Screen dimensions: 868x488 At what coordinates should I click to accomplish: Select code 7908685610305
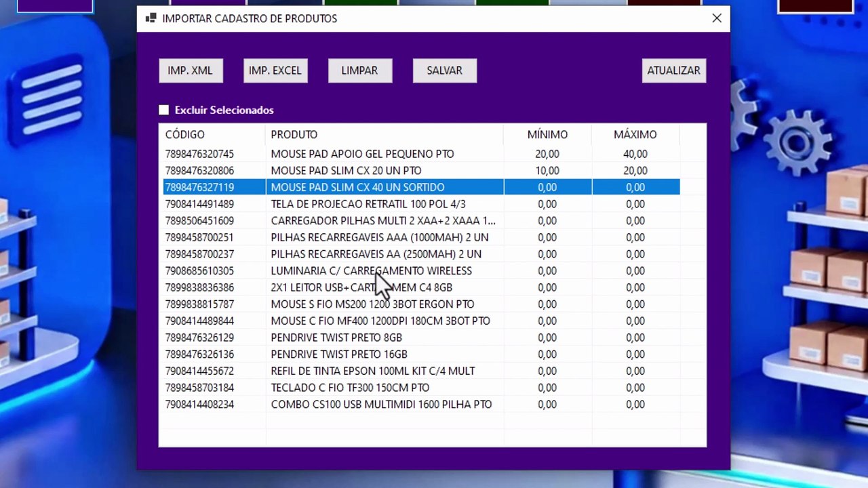199,271
